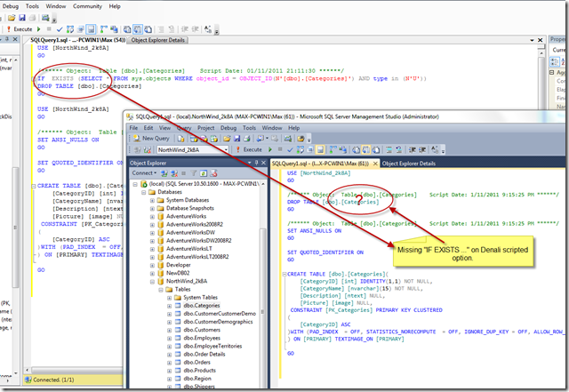Expand dbo.Customers table node

click(169, 330)
